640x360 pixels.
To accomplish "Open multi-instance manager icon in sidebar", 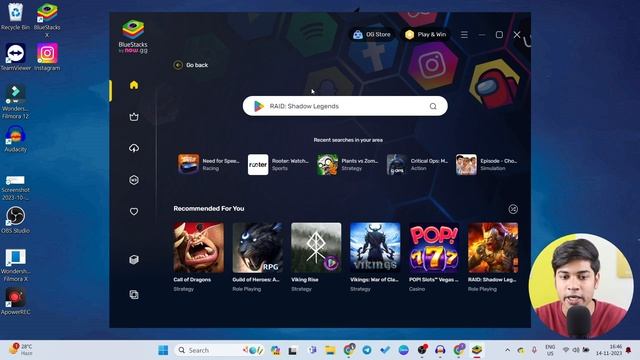I will click(x=134, y=294).
